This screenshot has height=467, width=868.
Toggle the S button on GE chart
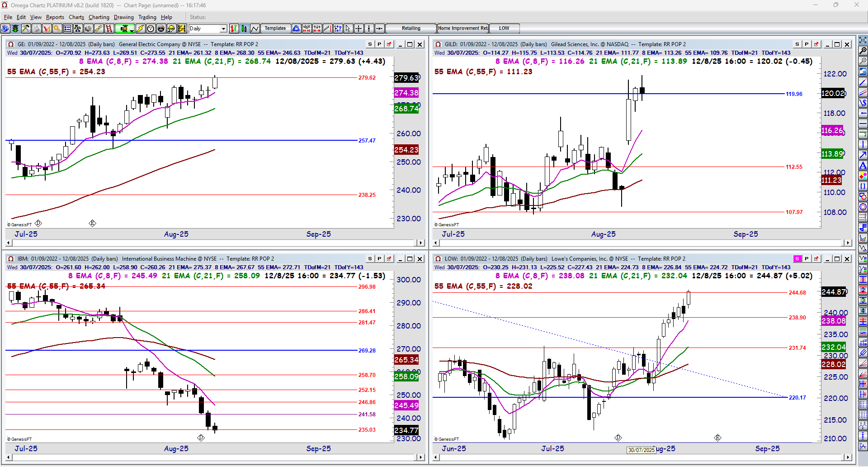point(370,44)
